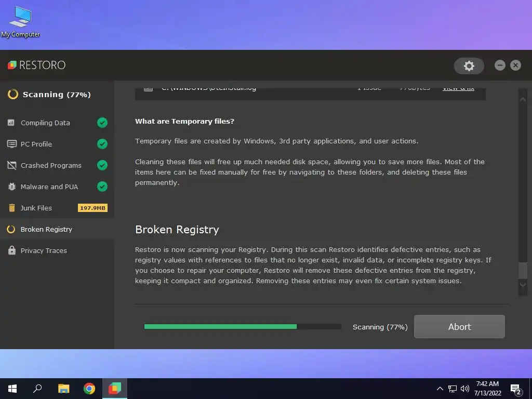Select Compiling Data in sidebar
This screenshot has height=399, width=532.
coord(57,123)
